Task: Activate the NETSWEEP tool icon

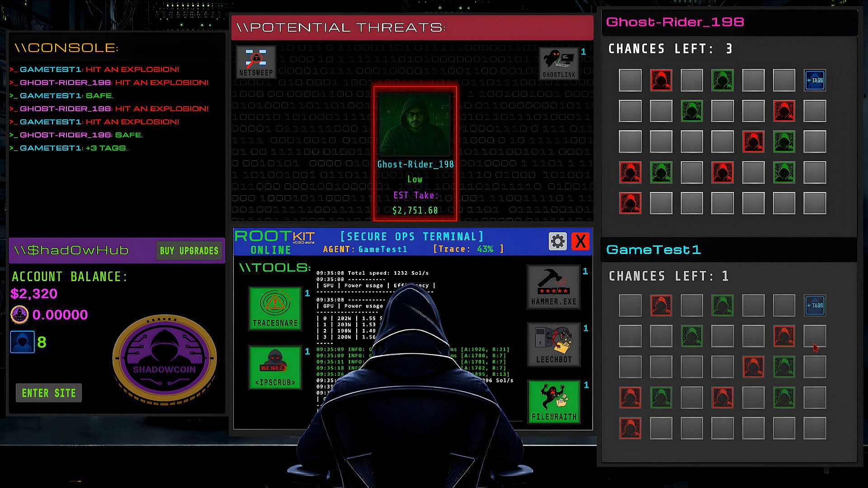Action: pos(256,62)
